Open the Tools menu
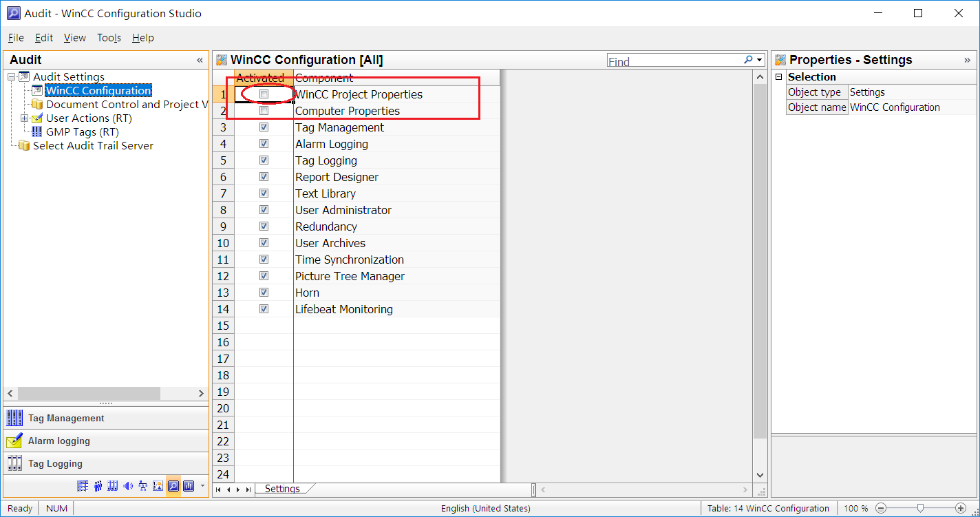980x517 pixels. (x=109, y=38)
